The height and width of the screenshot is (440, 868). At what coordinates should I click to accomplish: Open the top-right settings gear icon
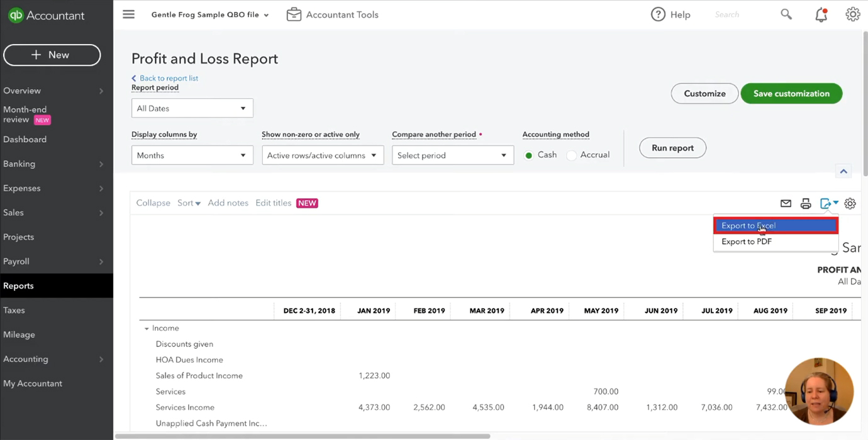tap(853, 14)
